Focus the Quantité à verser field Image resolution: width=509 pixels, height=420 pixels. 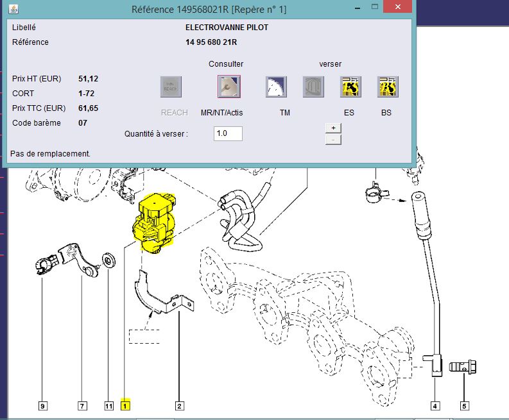tap(228, 133)
